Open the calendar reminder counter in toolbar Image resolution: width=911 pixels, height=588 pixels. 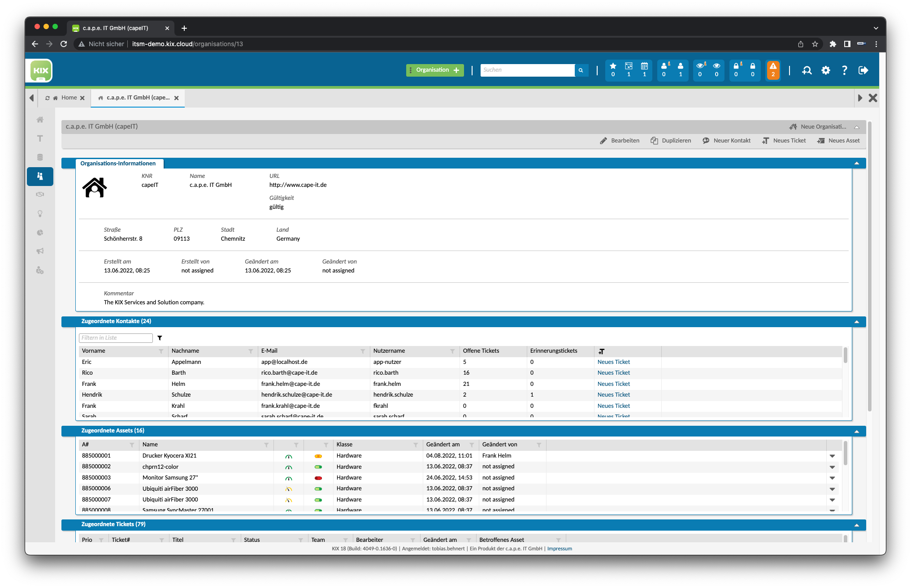pos(644,70)
